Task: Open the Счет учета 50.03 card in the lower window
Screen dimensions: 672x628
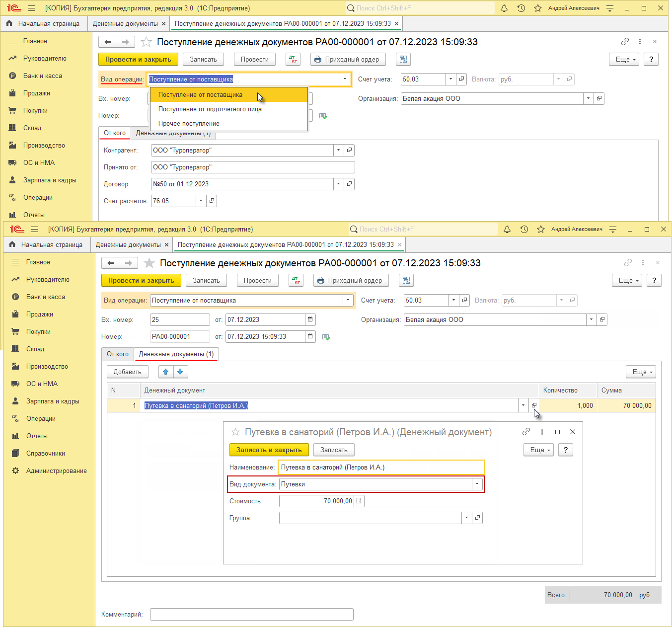Action: tap(464, 300)
